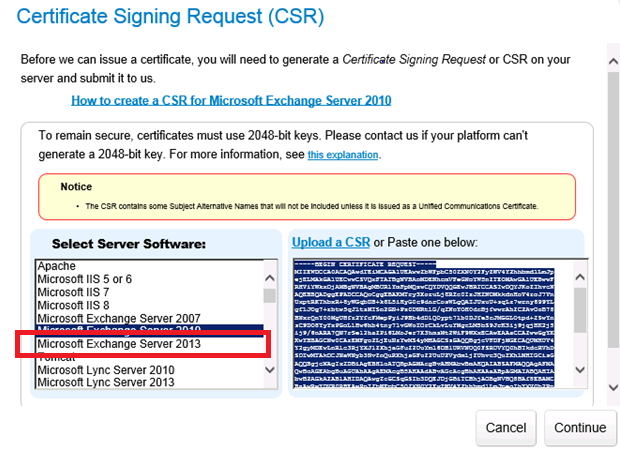Click the server list scrollbar thumb

tap(270, 296)
